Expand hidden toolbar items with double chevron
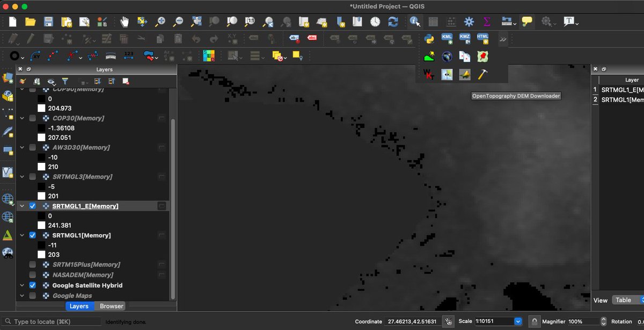Viewport: 644px width, 330px height. tap(503, 39)
